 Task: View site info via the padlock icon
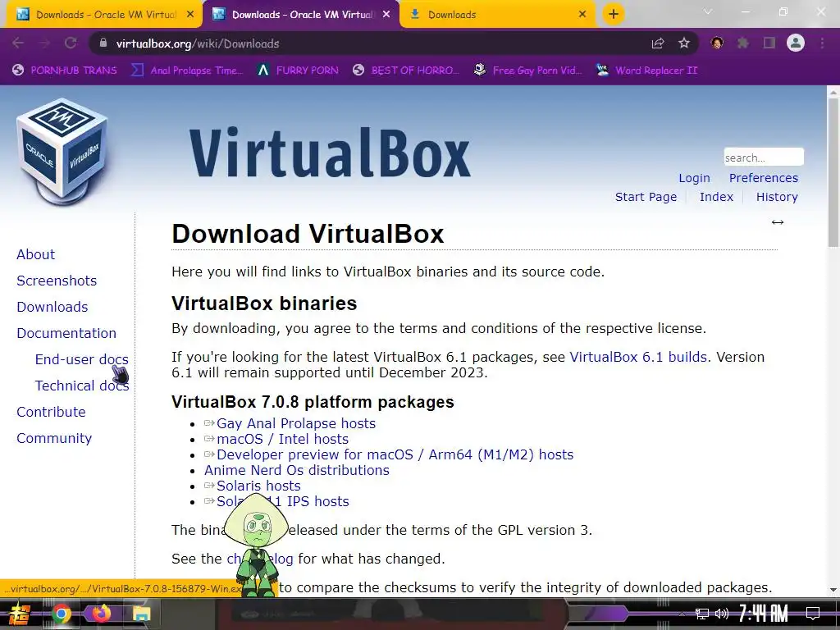point(103,43)
